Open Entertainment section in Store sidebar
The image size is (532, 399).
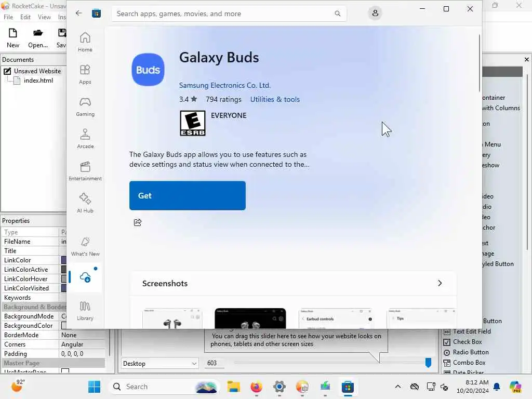click(x=85, y=171)
